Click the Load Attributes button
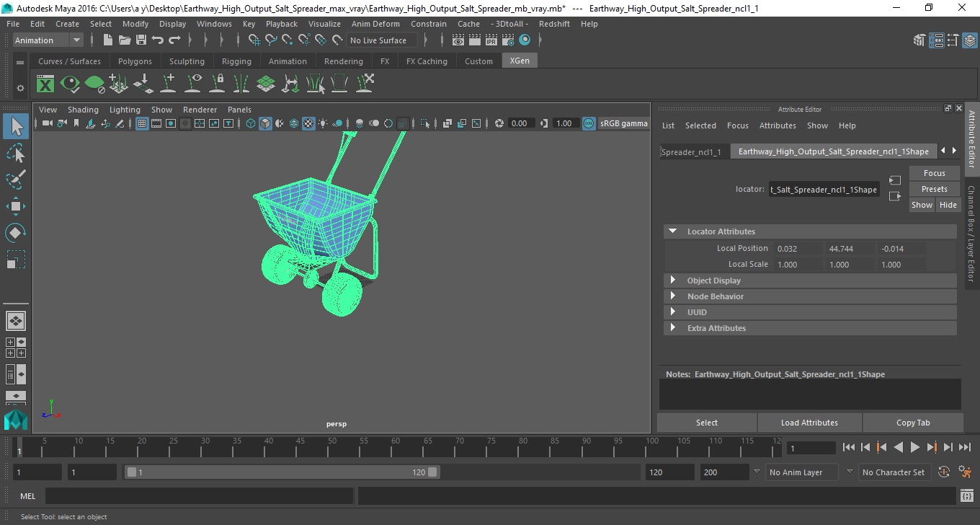This screenshot has height=525, width=980. (x=809, y=423)
